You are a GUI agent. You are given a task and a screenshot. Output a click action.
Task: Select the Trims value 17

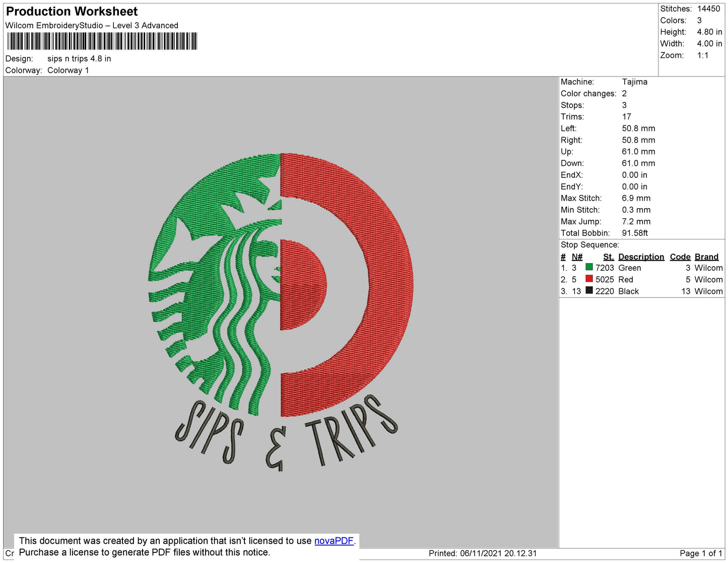[626, 117]
